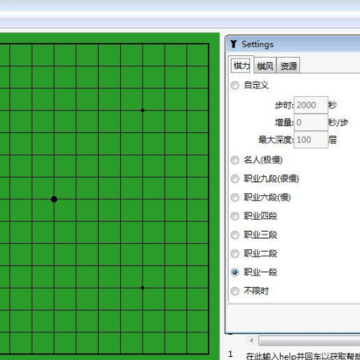
Task: Select 职业二段 radio button
Action: (x=235, y=254)
